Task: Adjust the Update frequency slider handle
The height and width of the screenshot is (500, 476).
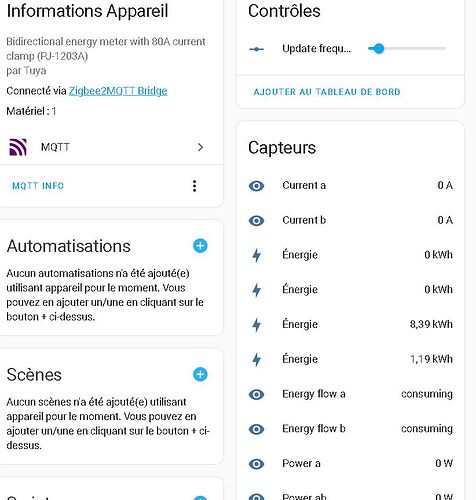Action: 379,49
